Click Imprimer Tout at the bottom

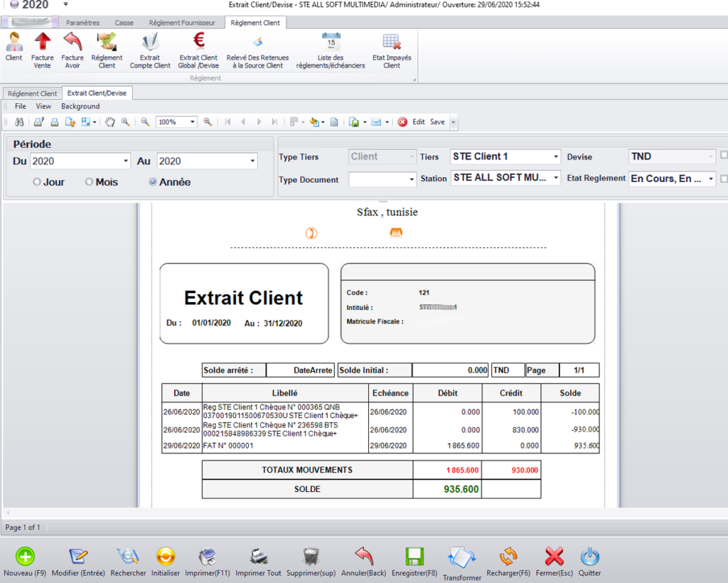click(x=258, y=562)
